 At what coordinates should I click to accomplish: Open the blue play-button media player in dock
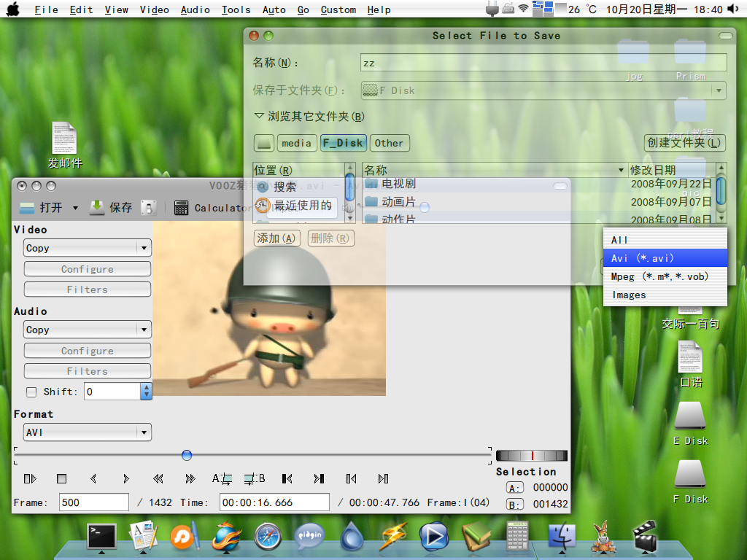tap(434, 537)
